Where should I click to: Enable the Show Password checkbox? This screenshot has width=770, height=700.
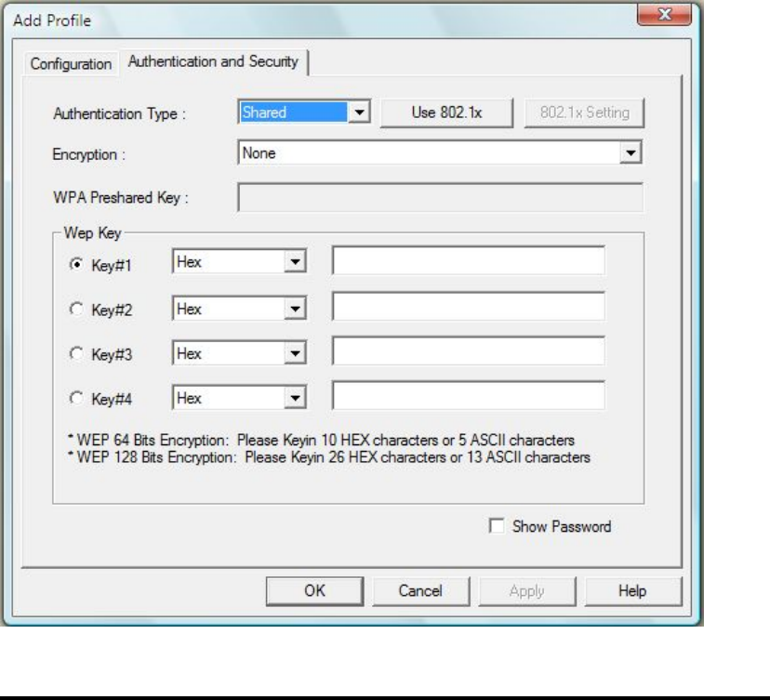point(497,526)
